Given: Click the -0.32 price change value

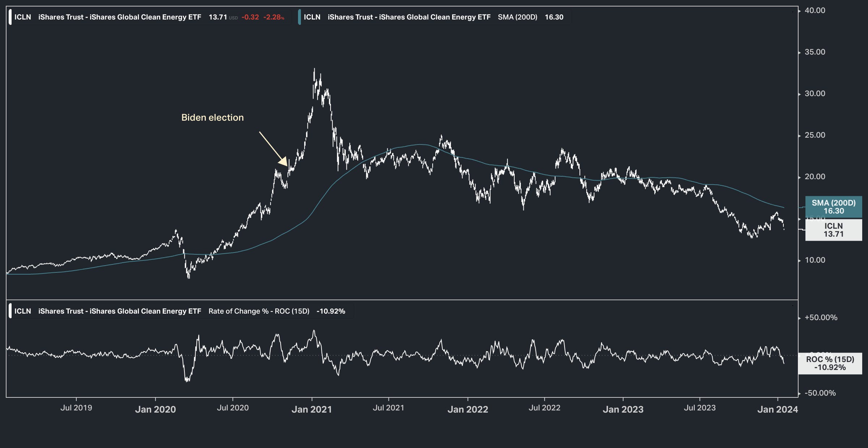Looking at the screenshot, I should point(250,17).
